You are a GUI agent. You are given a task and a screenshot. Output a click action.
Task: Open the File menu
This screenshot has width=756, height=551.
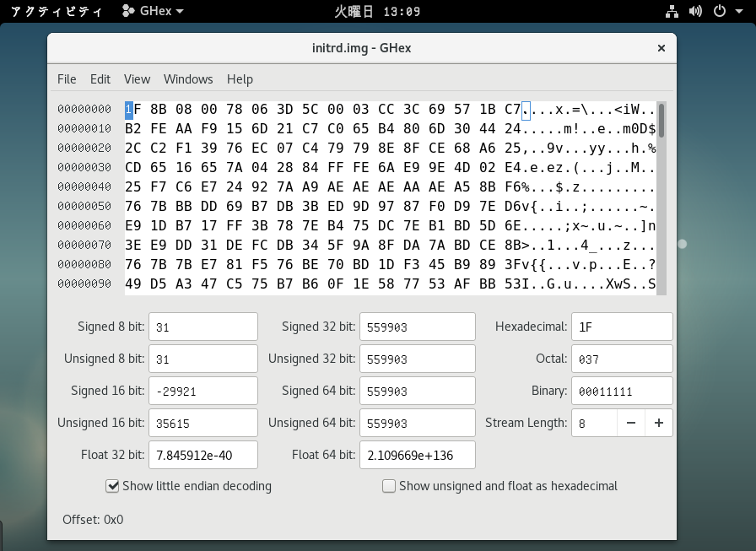(x=67, y=78)
